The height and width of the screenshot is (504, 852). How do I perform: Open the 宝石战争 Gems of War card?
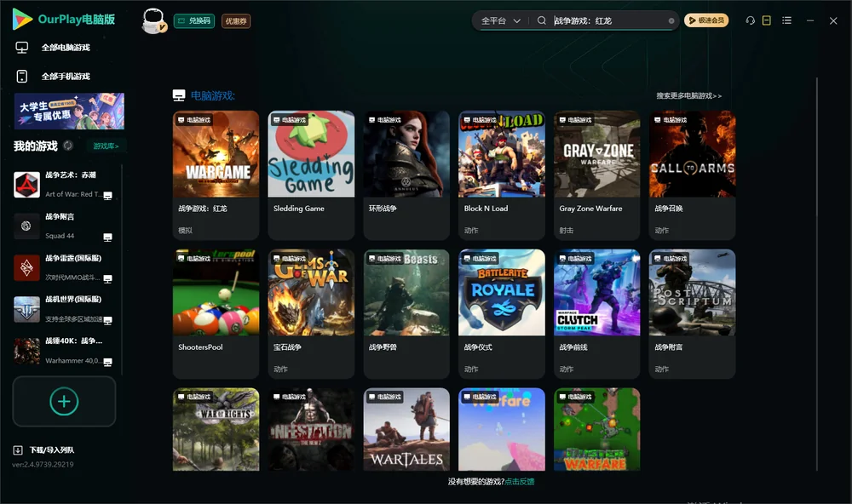click(x=311, y=313)
